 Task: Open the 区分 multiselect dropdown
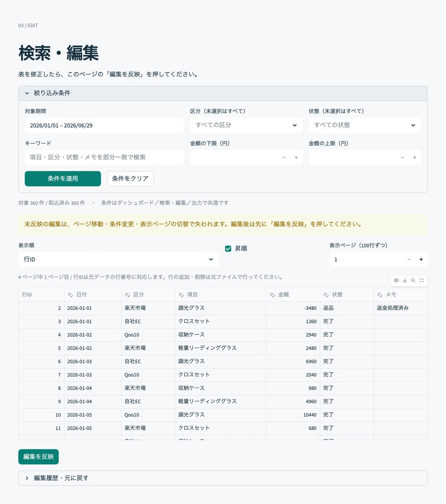246,125
